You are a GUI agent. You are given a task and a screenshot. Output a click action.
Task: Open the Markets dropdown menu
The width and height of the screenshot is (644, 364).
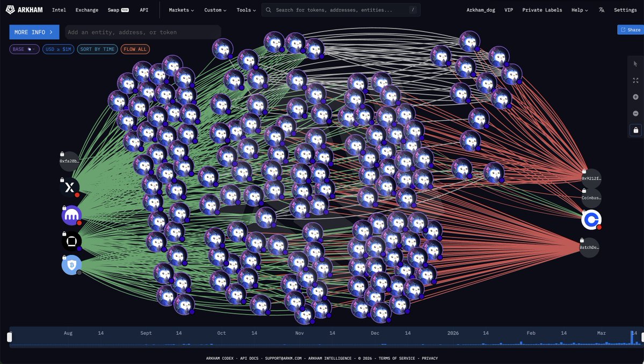tap(181, 10)
